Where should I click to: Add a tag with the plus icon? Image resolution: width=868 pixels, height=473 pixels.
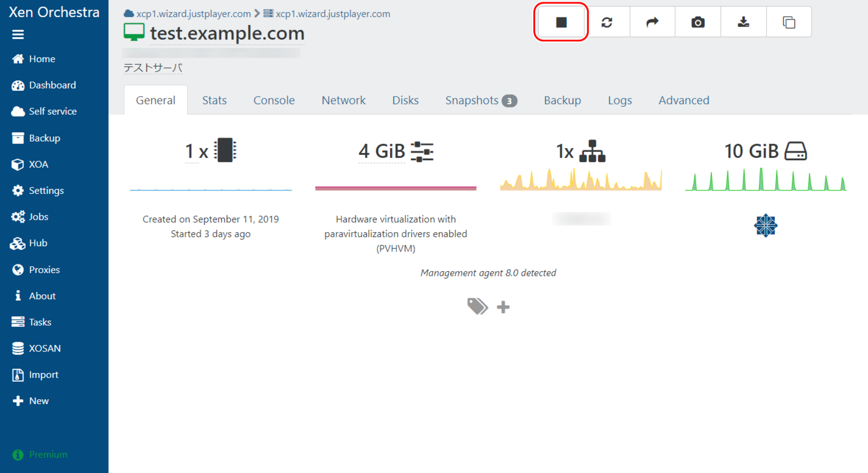pyautogui.click(x=503, y=307)
